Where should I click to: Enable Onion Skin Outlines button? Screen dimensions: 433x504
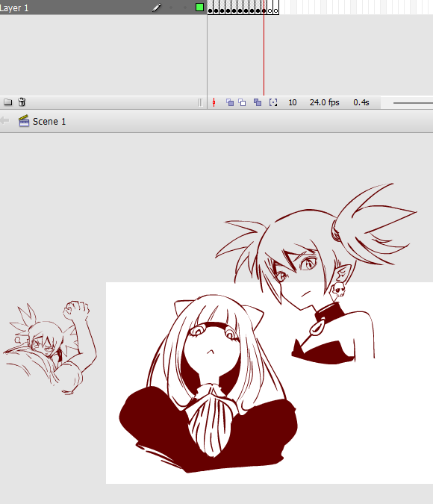point(242,102)
